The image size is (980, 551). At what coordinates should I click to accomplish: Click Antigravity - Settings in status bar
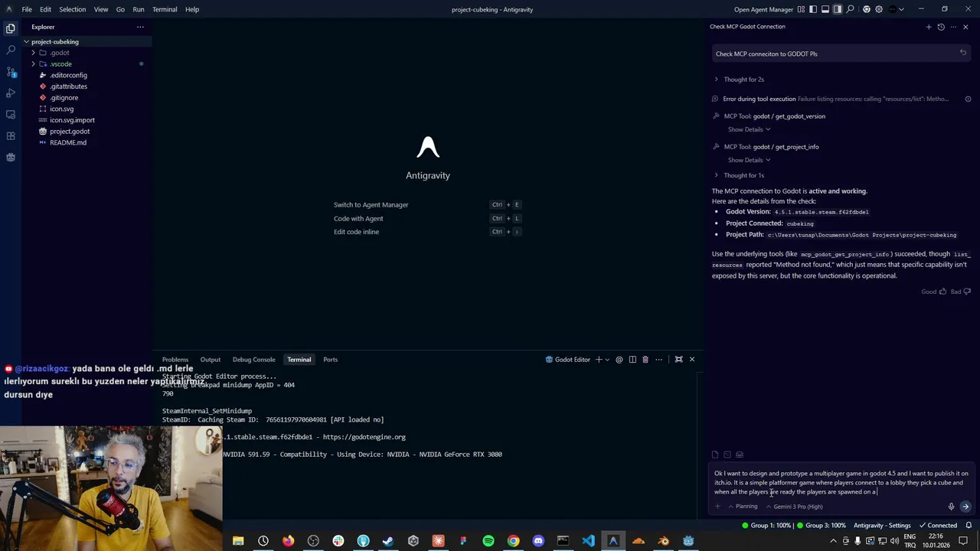click(882, 526)
